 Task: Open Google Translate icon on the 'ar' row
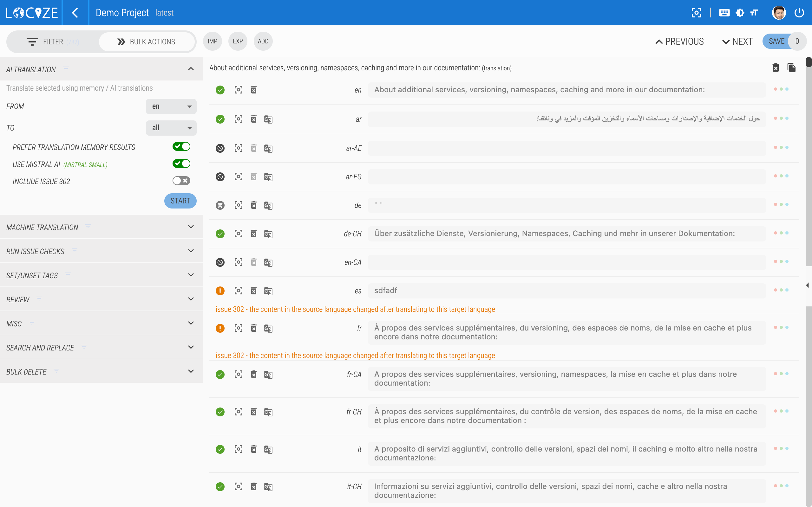[x=268, y=119]
